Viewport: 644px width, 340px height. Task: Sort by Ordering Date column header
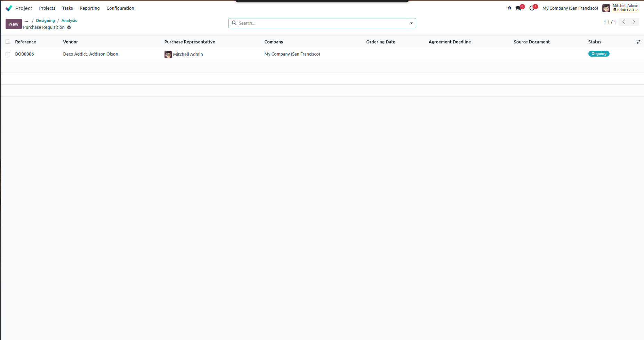coord(381,42)
